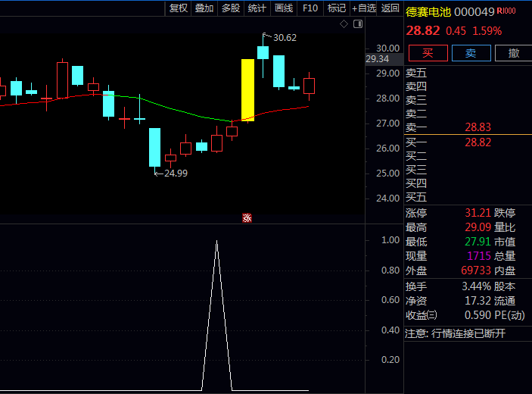Screen dimensions: 532x394
Task: Select the 买三 row
Action: pyautogui.click(x=468, y=170)
